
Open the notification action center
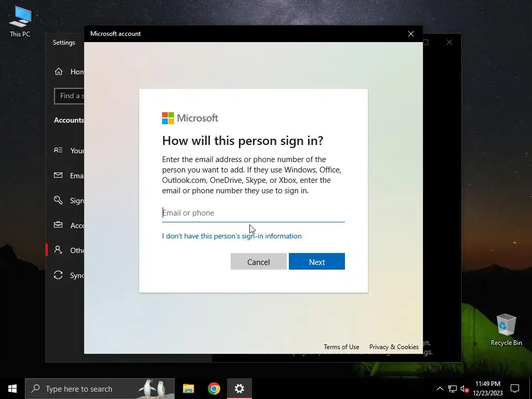515,389
